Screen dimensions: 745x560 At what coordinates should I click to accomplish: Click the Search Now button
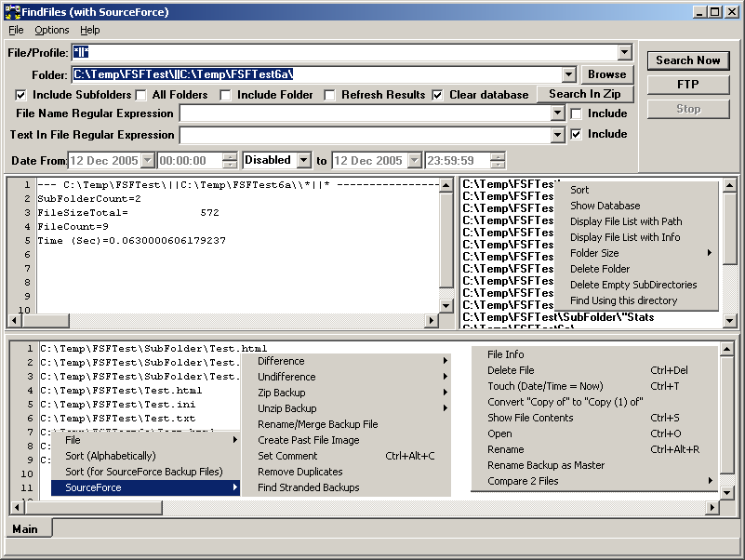click(x=688, y=60)
